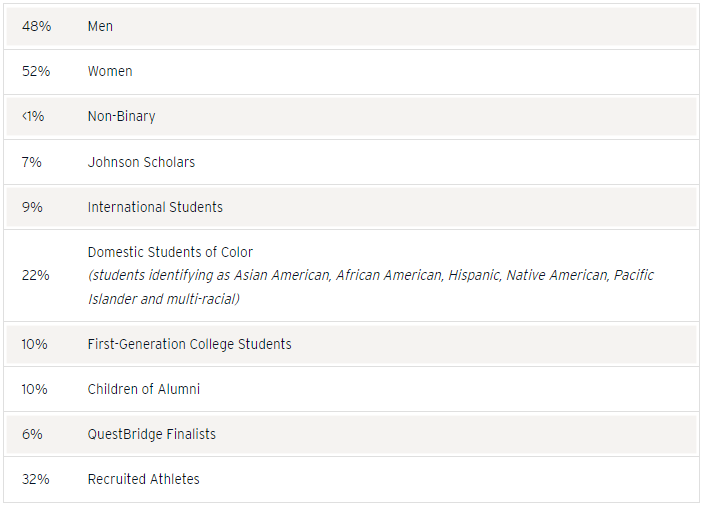Image resolution: width=703 pixels, height=507 pixels.
Task: Select Children of Alumni label
Action: (143, 389)
